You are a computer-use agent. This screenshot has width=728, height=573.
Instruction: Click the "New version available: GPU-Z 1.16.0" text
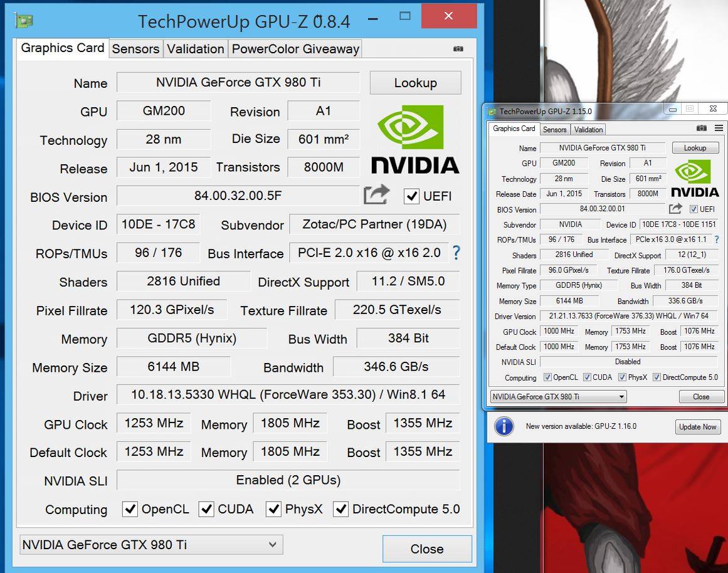(x=581, y=426)
